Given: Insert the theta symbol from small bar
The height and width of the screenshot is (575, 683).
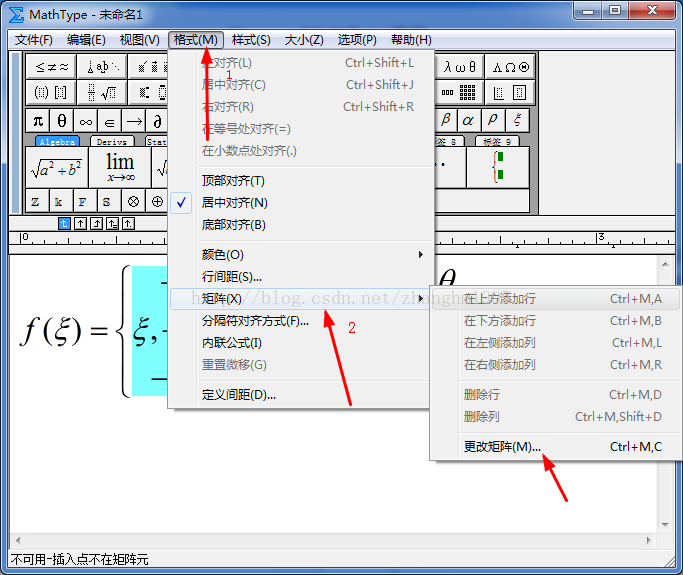Looking at the screenshot, I should tap(62, 120).
